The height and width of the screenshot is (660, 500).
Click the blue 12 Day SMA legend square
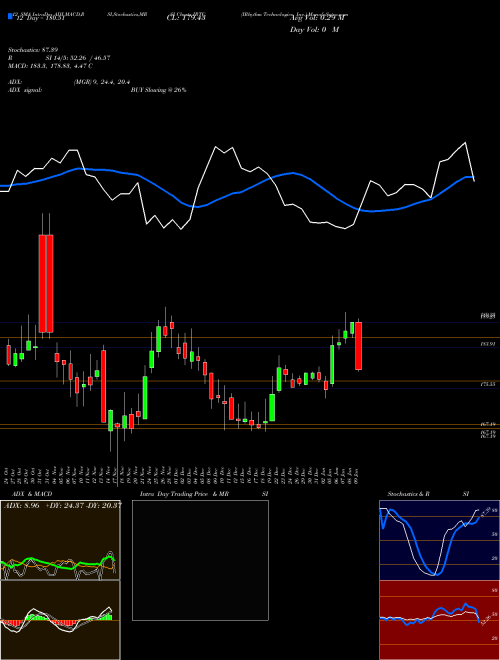(x=10, y=17)
